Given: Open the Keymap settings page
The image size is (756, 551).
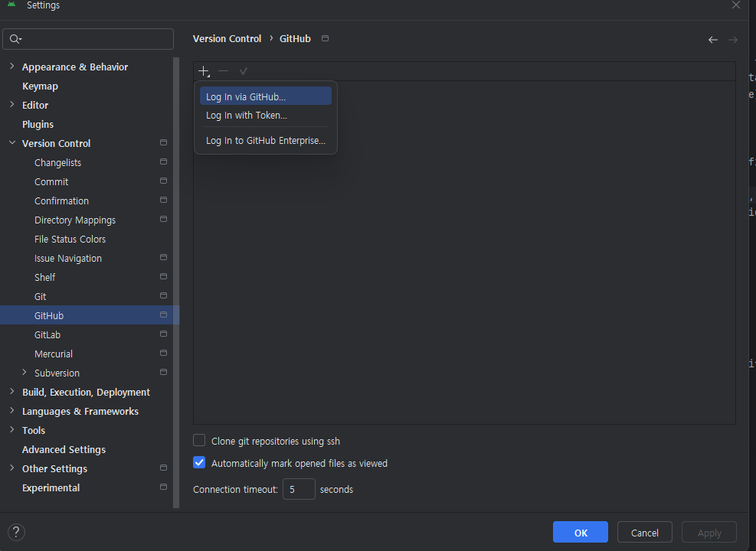Looking at the screenshot, I should 40,86.
